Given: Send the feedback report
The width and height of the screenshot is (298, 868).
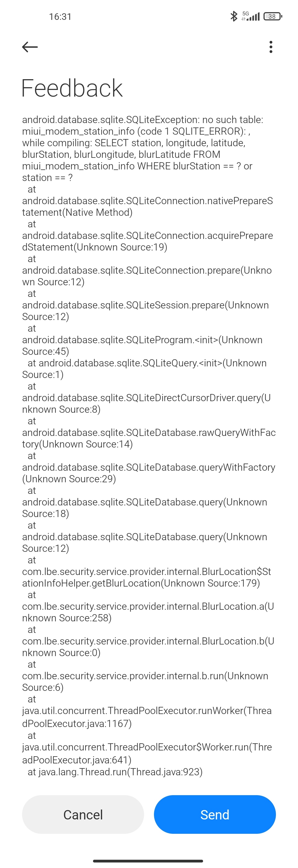Looking at the screenshot, I should click(x=215, y=814).
